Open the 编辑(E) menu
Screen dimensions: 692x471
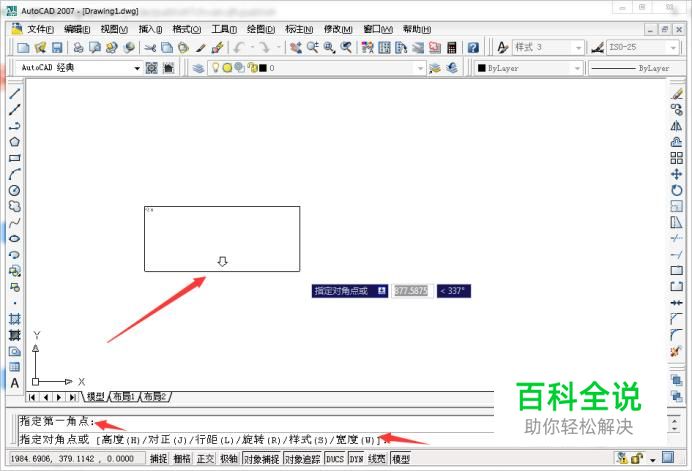click(77, 29)
